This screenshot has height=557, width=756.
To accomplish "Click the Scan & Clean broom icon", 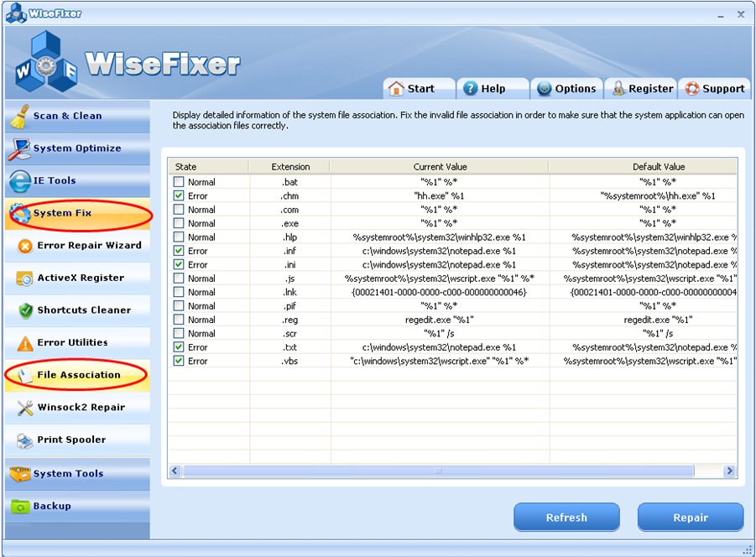I will (19, 117).
